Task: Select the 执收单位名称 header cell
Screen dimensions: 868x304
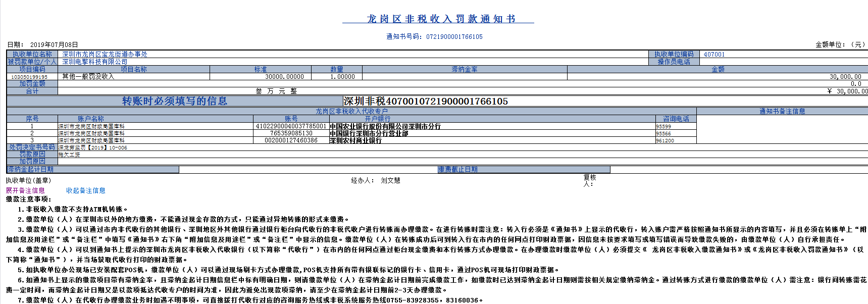Action: coord(32,54)
